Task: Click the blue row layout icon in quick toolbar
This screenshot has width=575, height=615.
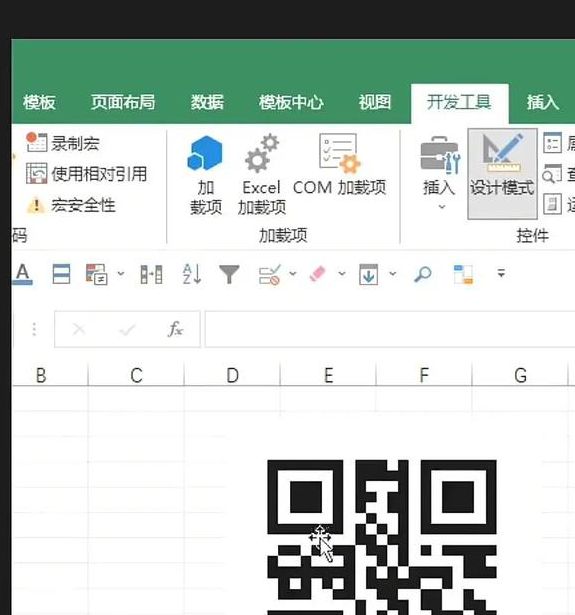Action: coord(62,274)
